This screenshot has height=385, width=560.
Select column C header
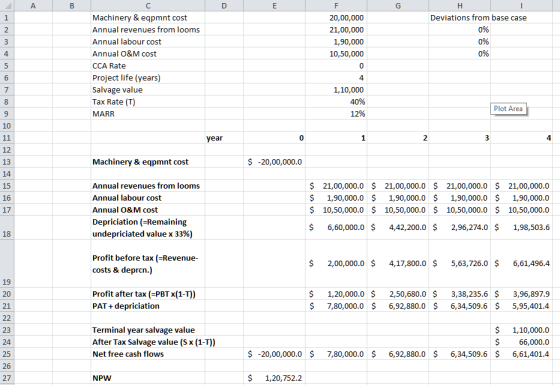[148, 5]
